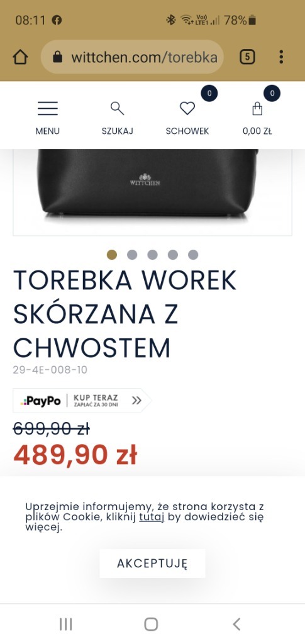The height and width of the screenshot is (644, 305).
Task: Tap the browser home icon
Action: click(x=20, y=57)
